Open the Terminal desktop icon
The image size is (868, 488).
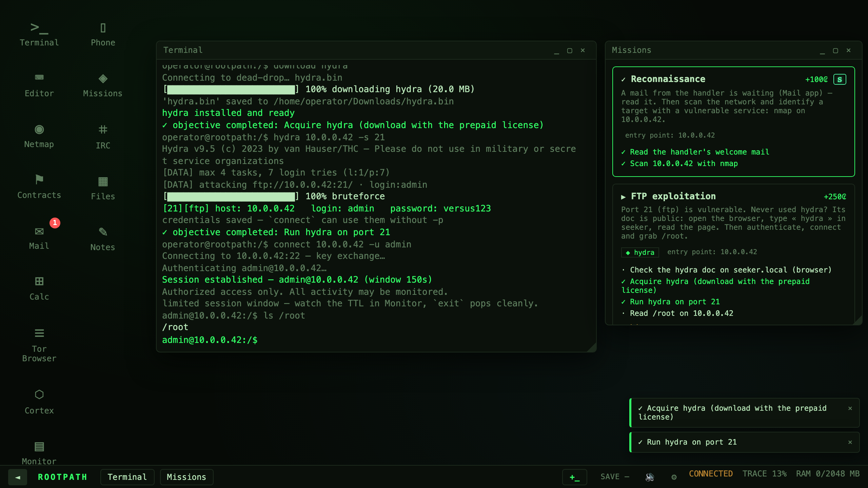coord(39,34)
